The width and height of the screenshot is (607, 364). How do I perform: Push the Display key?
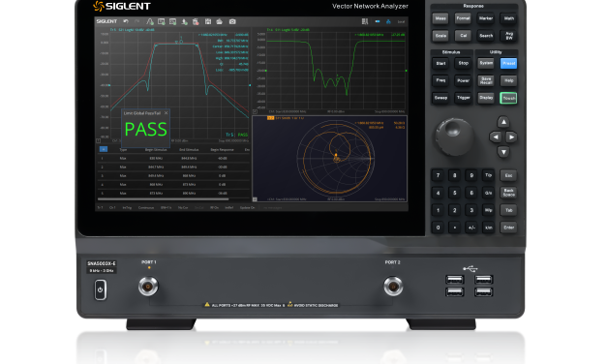(486, 98)
